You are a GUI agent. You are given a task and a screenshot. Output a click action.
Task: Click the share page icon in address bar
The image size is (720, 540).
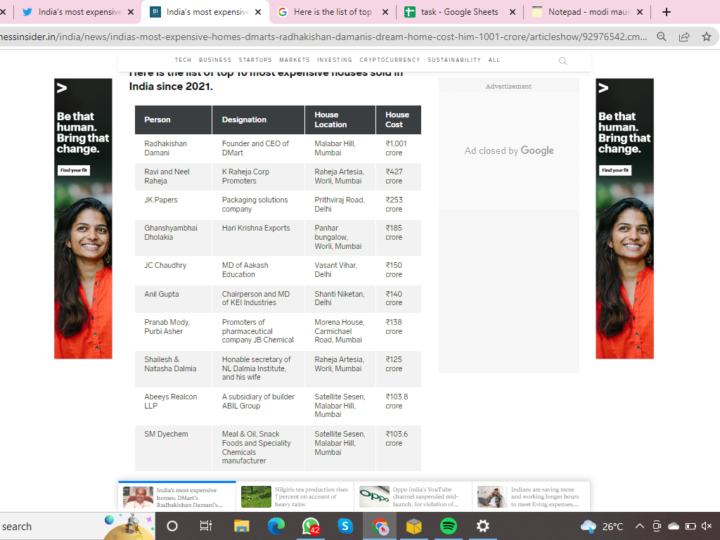684,36
